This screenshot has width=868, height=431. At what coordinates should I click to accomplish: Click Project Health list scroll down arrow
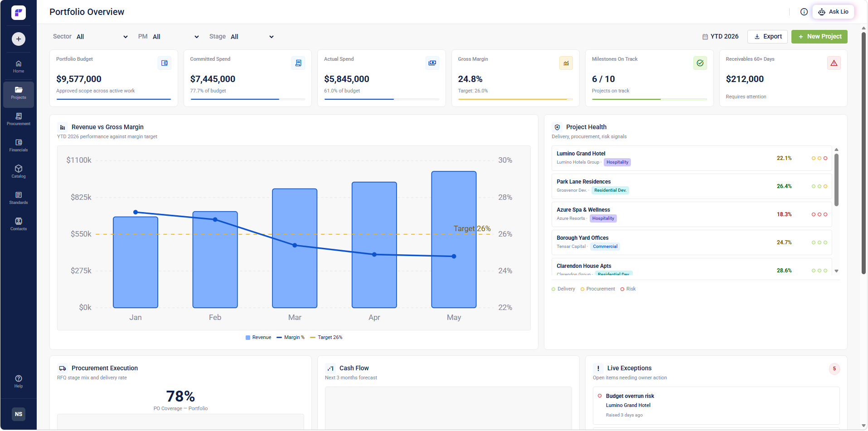tap(837, 271)
